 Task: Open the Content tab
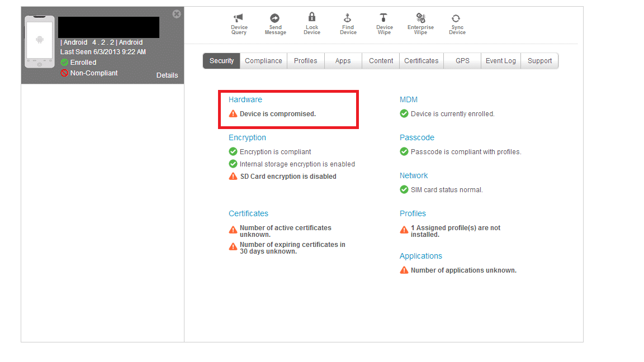pos(381,61)
